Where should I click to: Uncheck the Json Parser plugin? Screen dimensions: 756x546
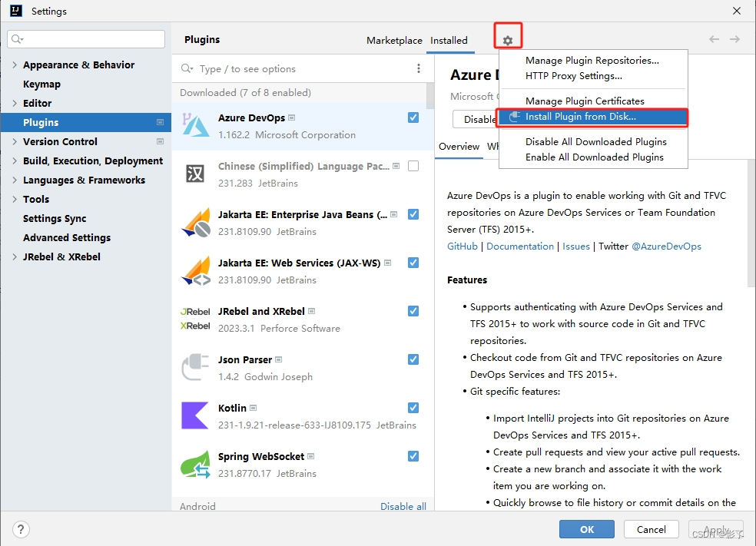tap(413, 359)
